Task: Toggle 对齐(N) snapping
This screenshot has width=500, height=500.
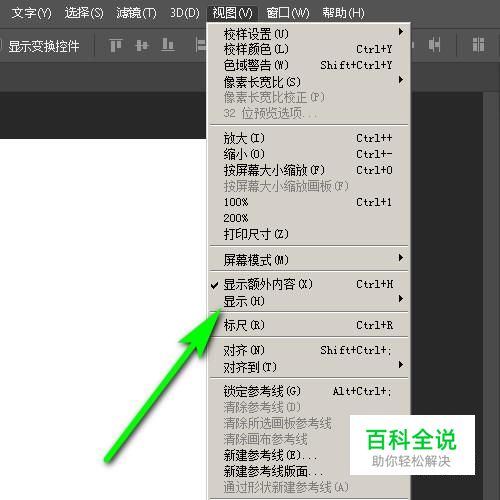Action: click(x=309, y=350)
